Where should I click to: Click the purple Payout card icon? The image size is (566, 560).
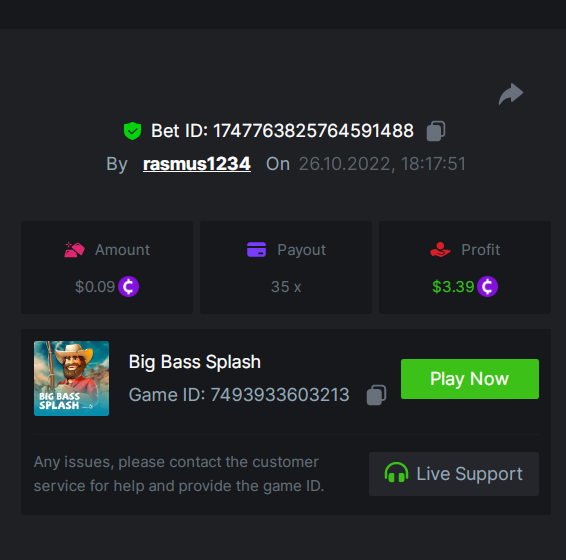[x=256, y=249]
